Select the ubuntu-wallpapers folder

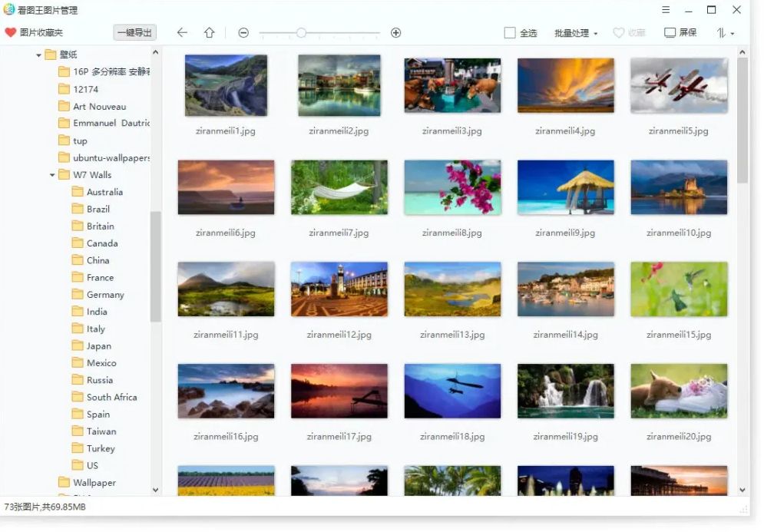tap(111, 157)
